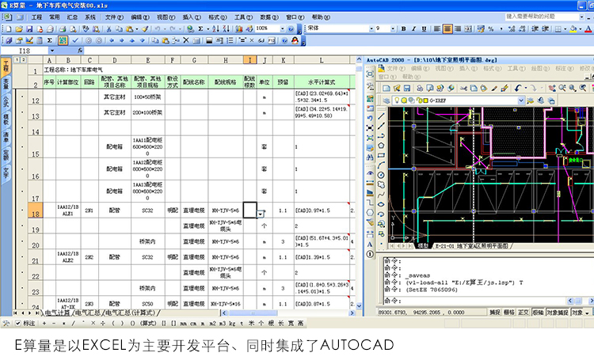This screenshot has width=594, height=364.
Task: Select the Circle tool in AutoCAD draw toolbar
Action: [381, 175]
